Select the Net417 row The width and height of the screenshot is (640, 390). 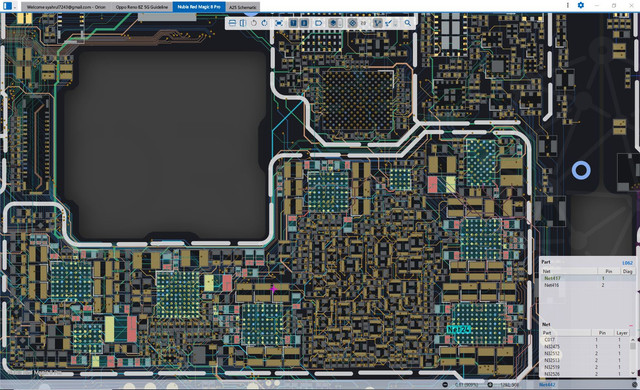click(x=588, y=278)
